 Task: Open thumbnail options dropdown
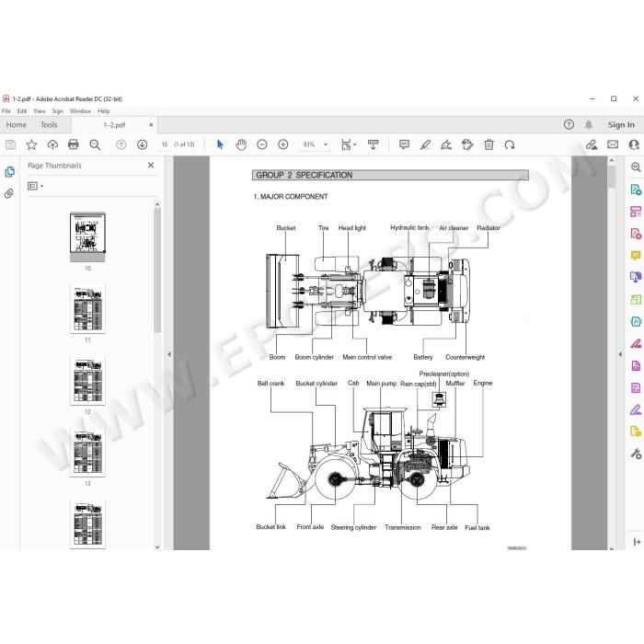[35, 186]
